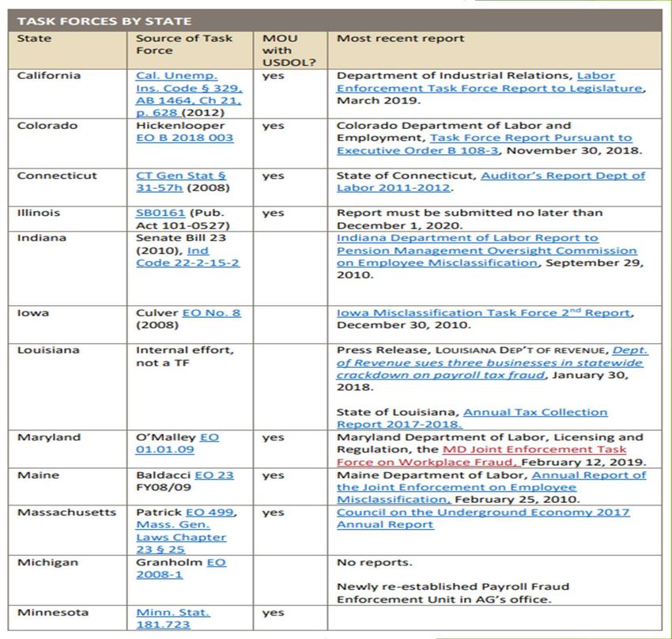Click the TASK FORCES BY STATE title
Screen dimensions: 672x639
point(104,21)
